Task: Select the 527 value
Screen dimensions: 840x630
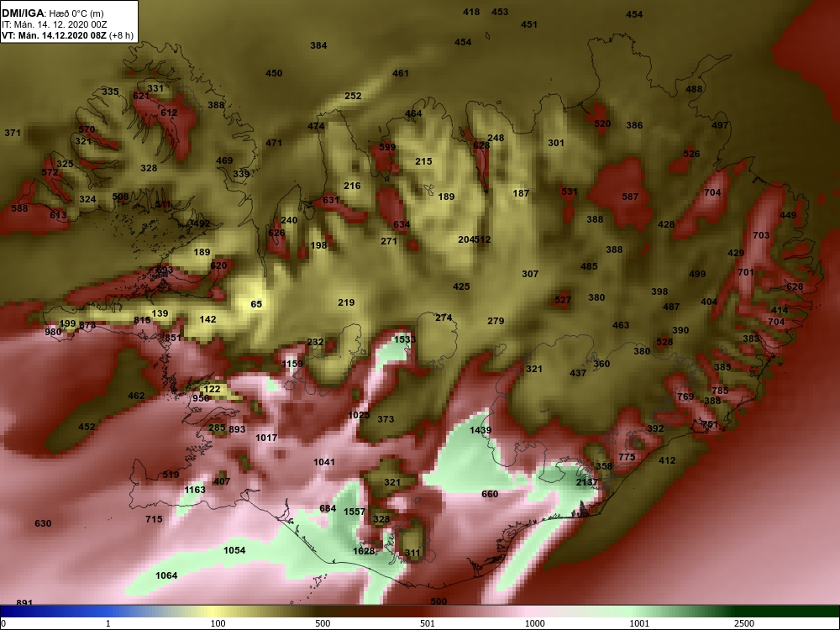Action: point(563,300)
